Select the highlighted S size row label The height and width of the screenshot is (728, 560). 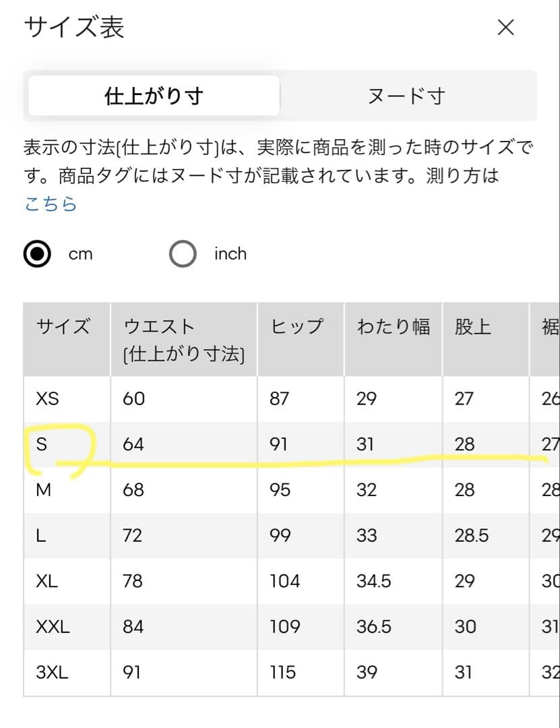41,444
